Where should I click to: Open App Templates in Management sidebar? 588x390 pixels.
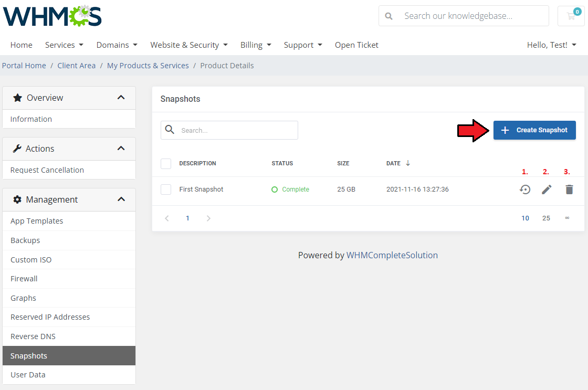click(69, 222)
